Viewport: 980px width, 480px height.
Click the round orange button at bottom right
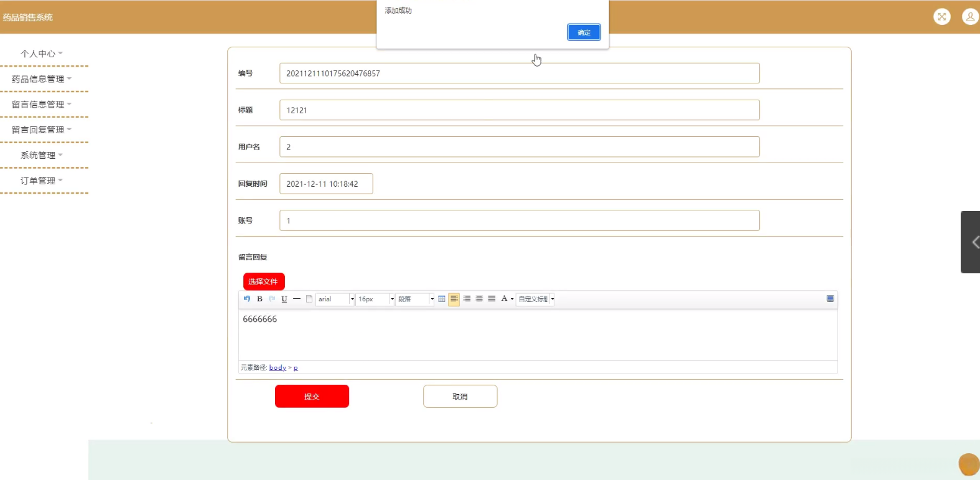tap(969, 464)
